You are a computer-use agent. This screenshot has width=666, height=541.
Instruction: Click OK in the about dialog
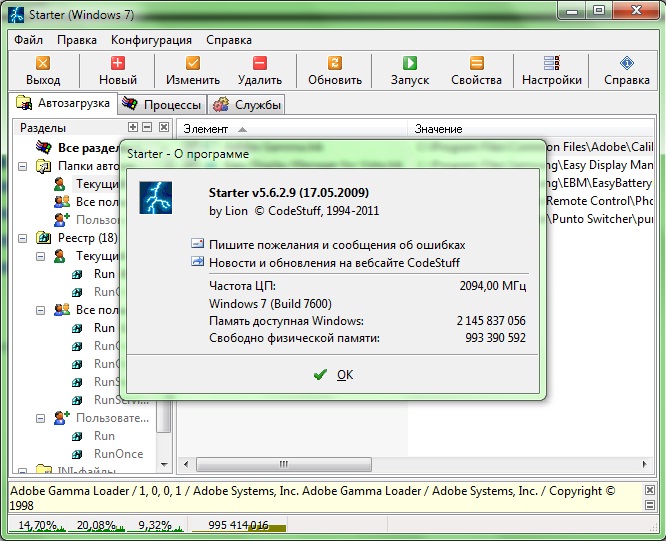[x=333, y=375]
